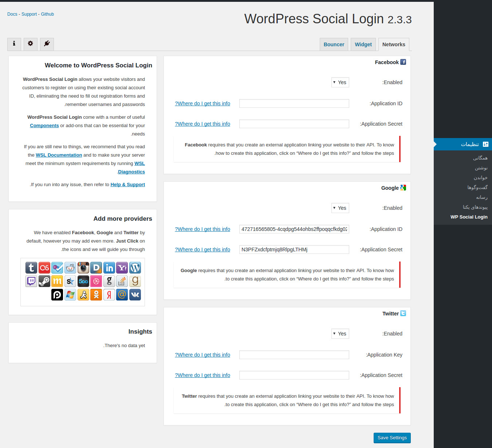Open WSL Documentation link
The image size is (492, 448).
pyautogui.click(x=59, y=155)
